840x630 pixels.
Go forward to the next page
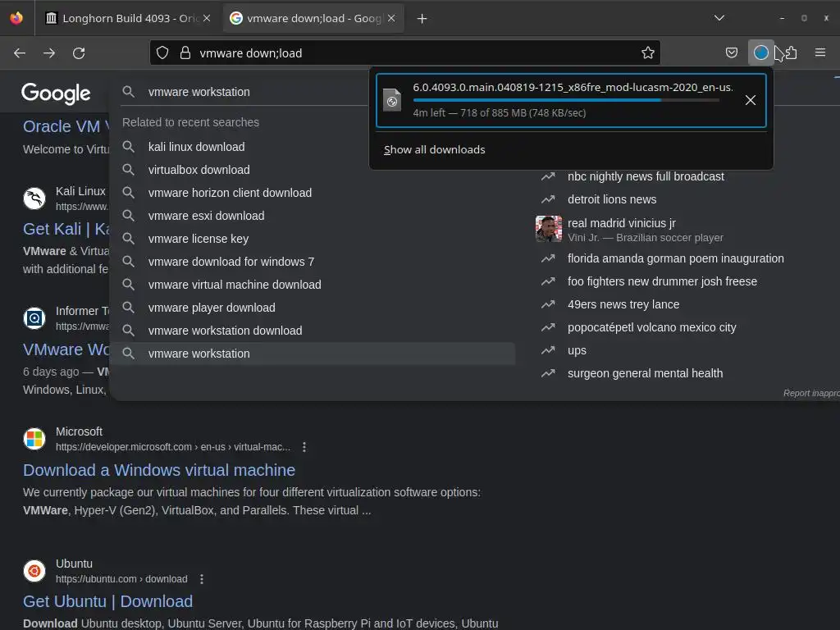pyautogui.click(x=49, y=53)
